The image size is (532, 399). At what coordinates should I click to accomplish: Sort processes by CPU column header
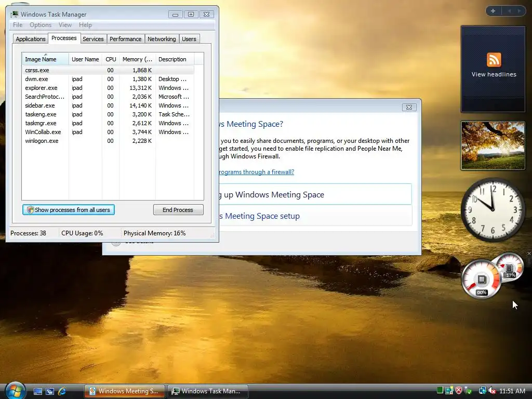point(111,59)
